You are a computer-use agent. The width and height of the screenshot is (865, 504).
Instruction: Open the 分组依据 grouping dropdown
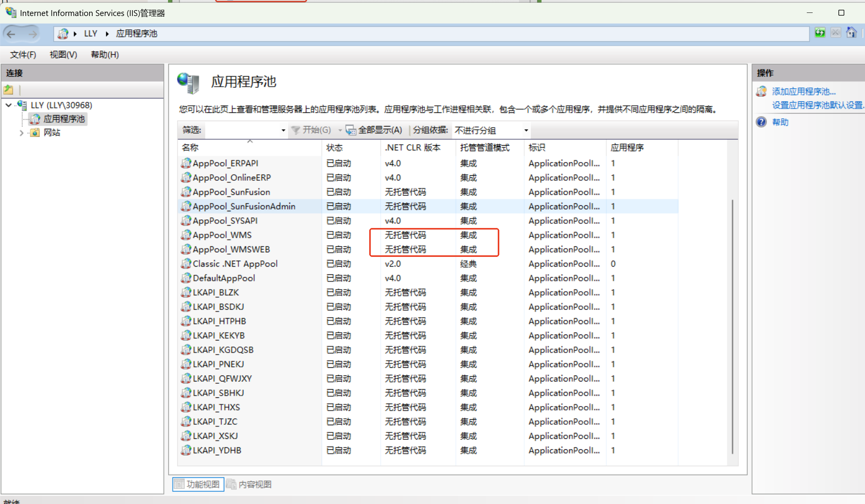[526, 130]
